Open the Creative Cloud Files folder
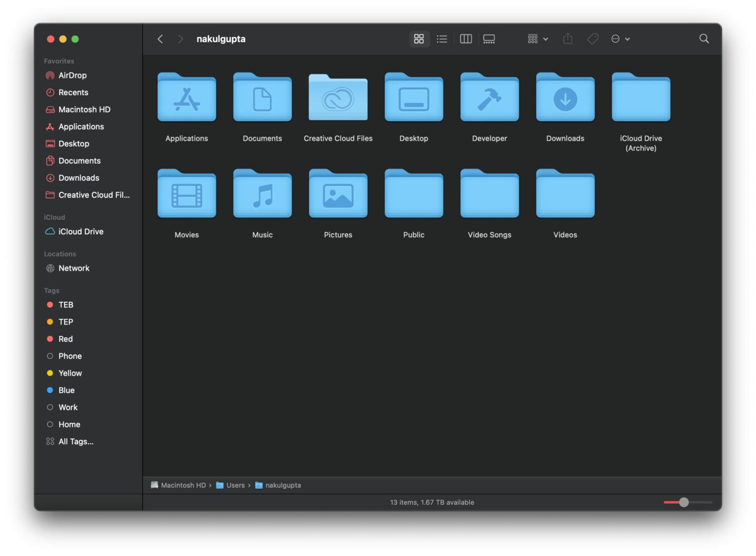 [x=338, y=98]
